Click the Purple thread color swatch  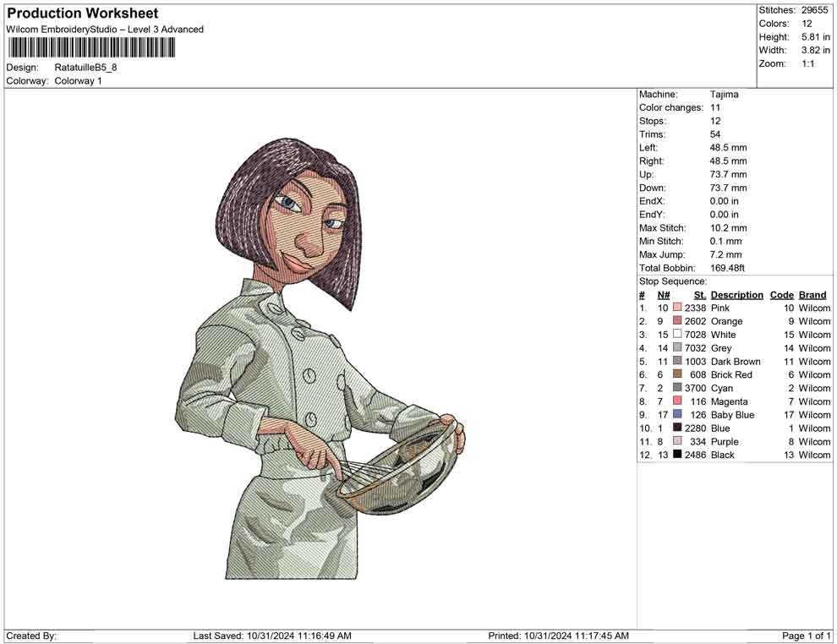click(x=677, y=440)
